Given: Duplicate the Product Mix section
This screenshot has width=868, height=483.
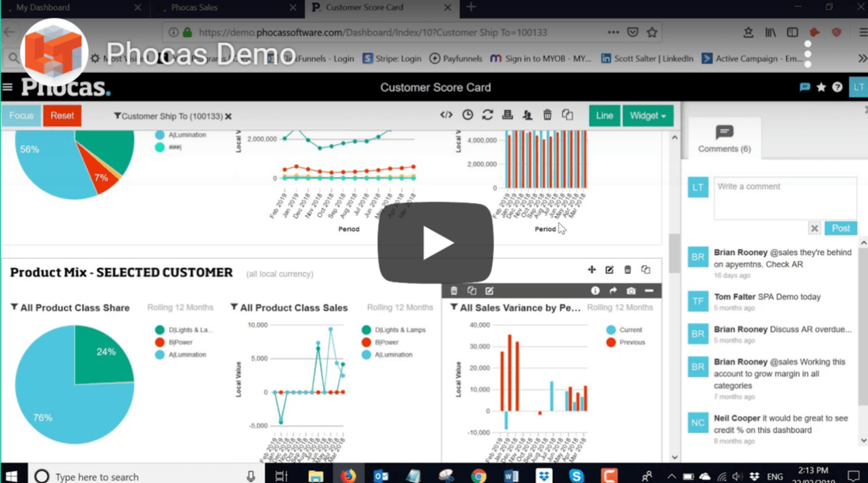Looking at the screenshot, I should (x=645, y=270).
